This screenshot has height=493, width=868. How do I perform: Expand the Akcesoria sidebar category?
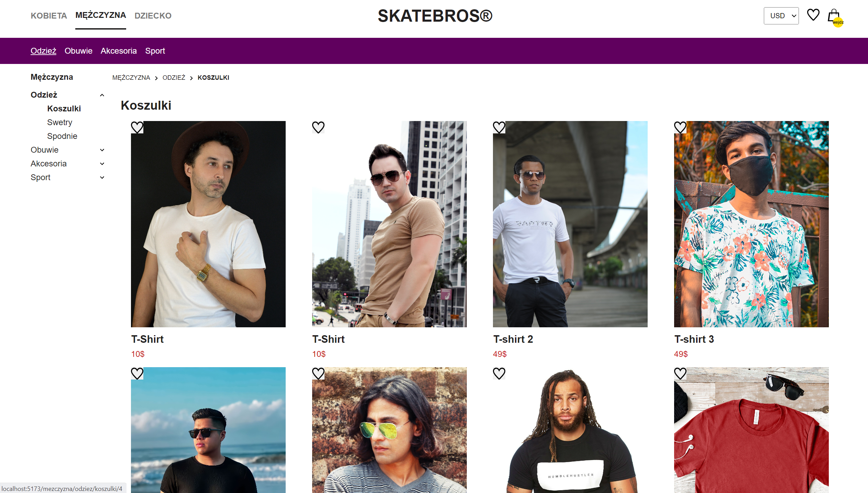(102, 164)
